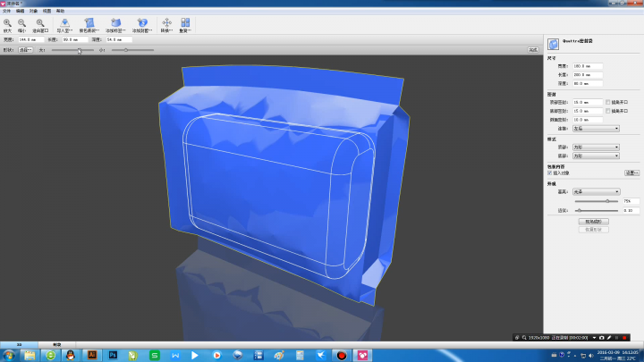Viewport: 644px width, 362px height.
Task: Click the import download-arrow icon in toolbar
Action: (64, 23)
